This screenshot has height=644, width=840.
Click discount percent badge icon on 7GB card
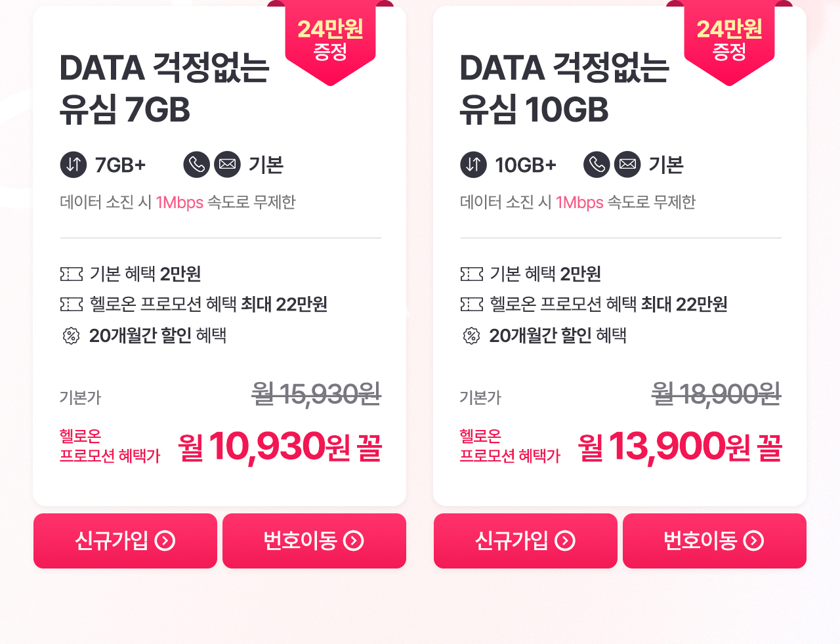[71, 336]
